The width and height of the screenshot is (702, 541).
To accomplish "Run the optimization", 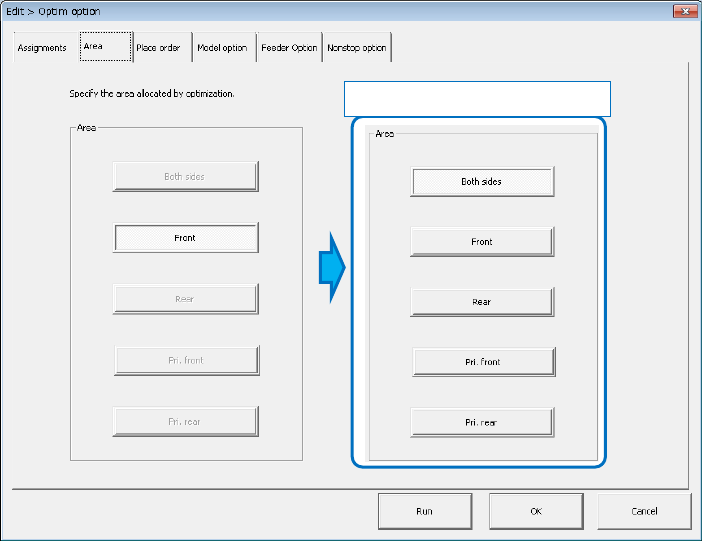I will click(x=425, y=511).
